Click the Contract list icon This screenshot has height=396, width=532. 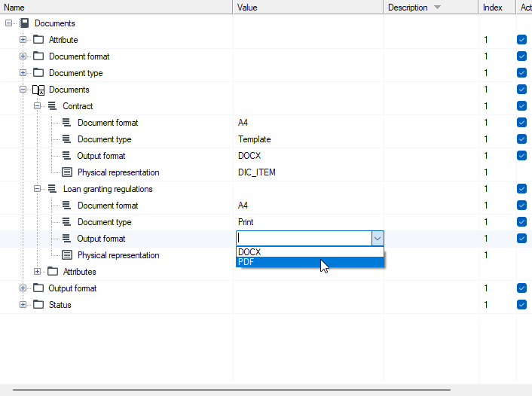pos(52,106)
